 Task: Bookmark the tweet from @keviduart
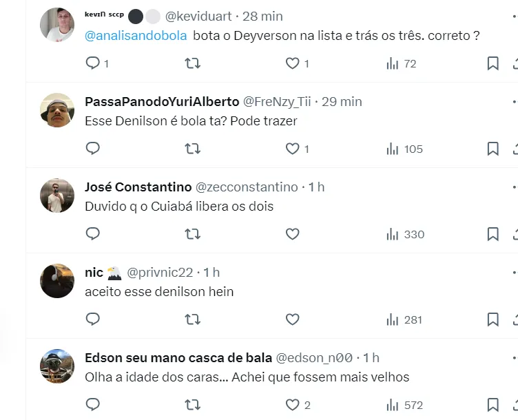(x=493, y=63)
